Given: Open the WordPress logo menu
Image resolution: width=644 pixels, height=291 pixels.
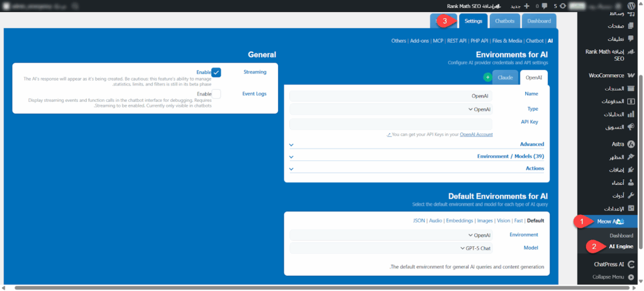Looking at the screenshot, I should (631, 6).
